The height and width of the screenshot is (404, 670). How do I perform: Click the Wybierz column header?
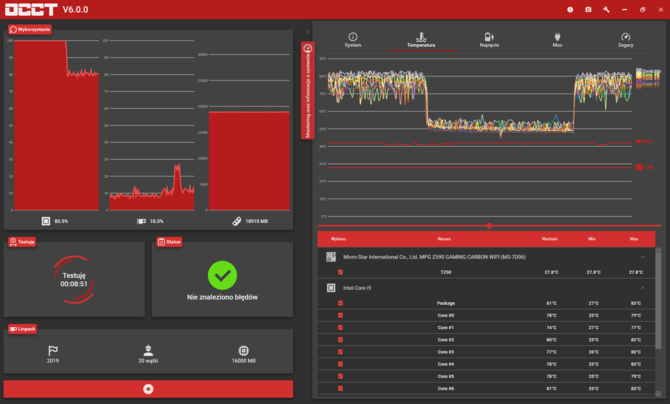[338, 239]
